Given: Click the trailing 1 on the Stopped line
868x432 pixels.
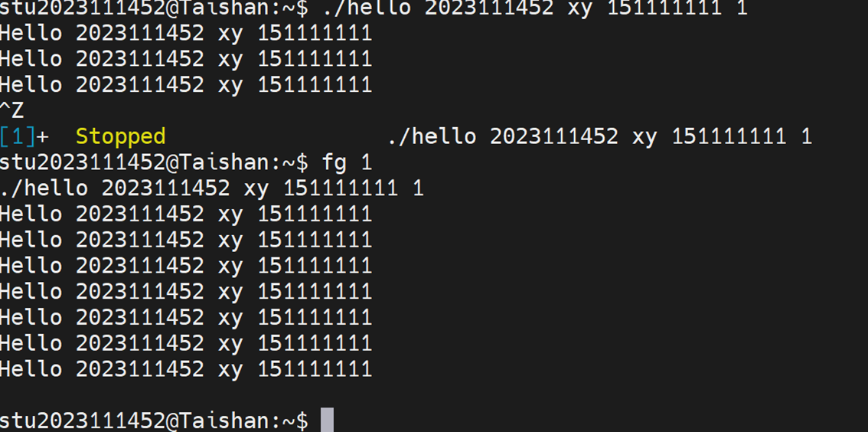Looking at the screenshot, I should coord(806,136).
